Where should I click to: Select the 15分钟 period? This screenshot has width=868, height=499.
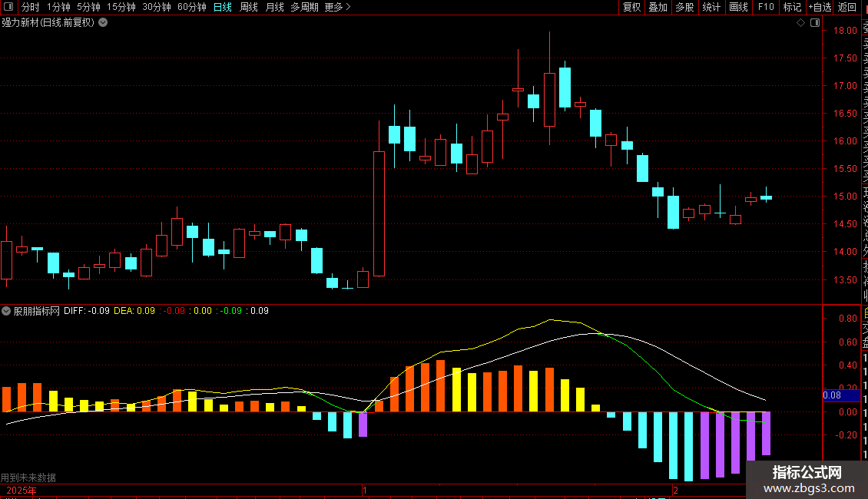[x=121, y=7]
